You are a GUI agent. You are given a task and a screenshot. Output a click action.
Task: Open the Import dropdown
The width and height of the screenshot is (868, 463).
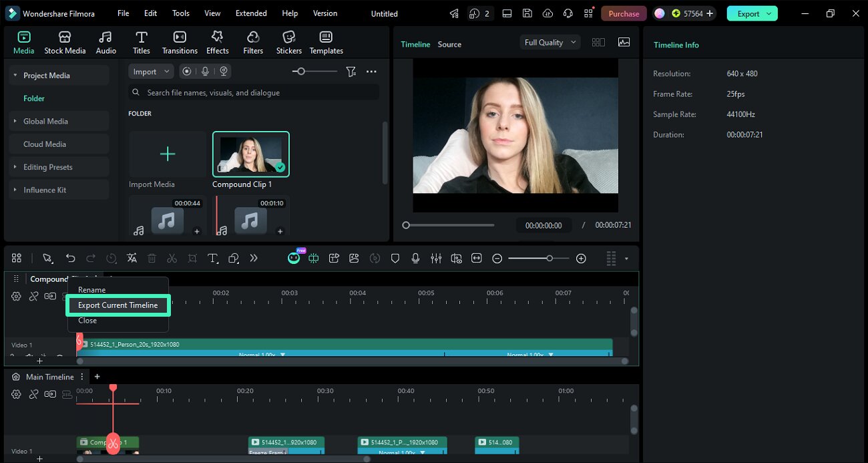point(151,71)
